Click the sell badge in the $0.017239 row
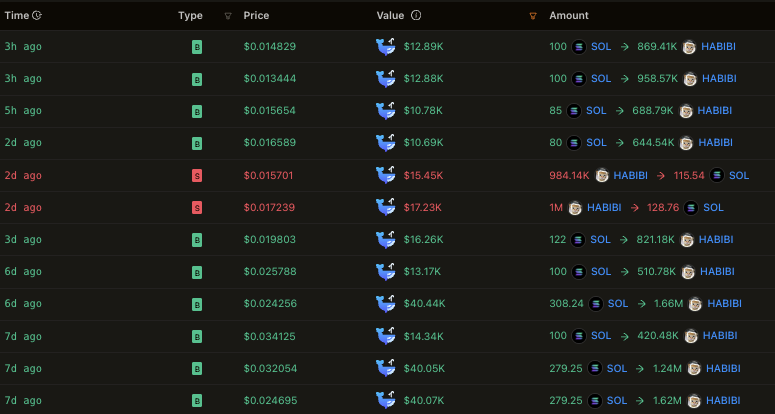Screen dimensions: 775x414 [197, 207]
